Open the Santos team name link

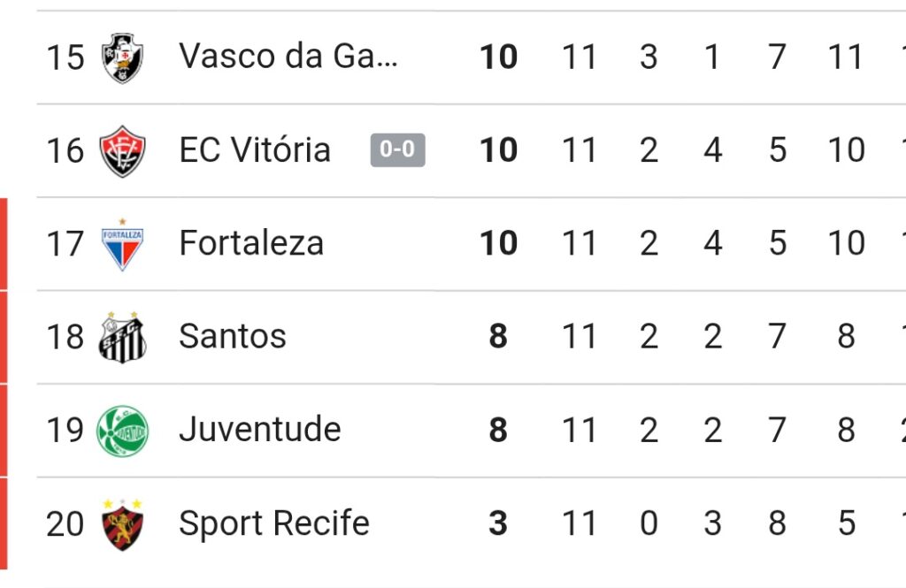click(233, 336)
